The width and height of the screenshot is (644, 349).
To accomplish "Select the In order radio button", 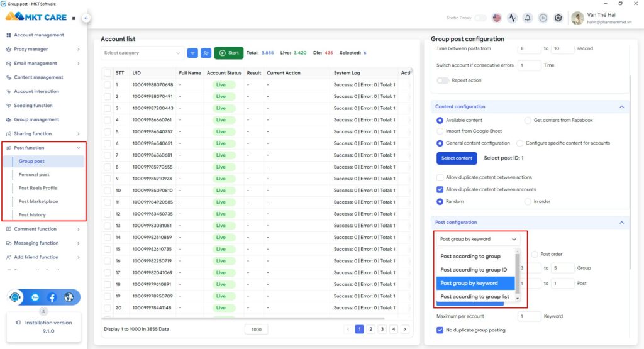I will [528, 201].
